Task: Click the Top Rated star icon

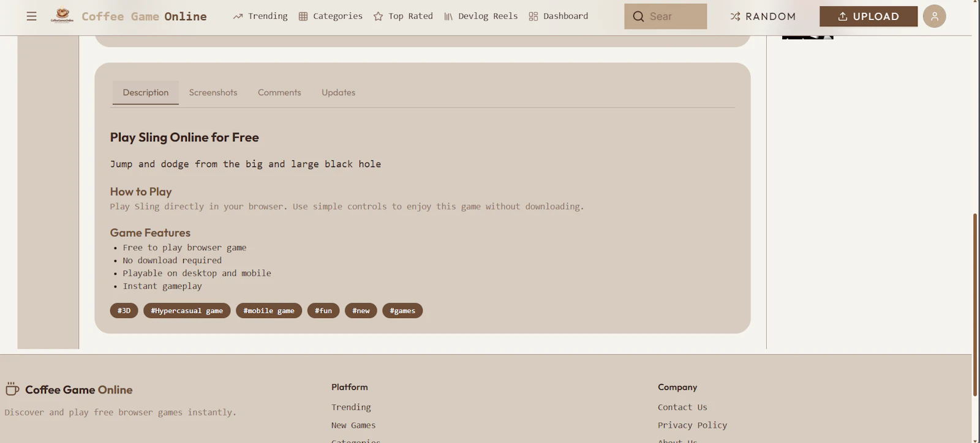Action: (379, 17)
